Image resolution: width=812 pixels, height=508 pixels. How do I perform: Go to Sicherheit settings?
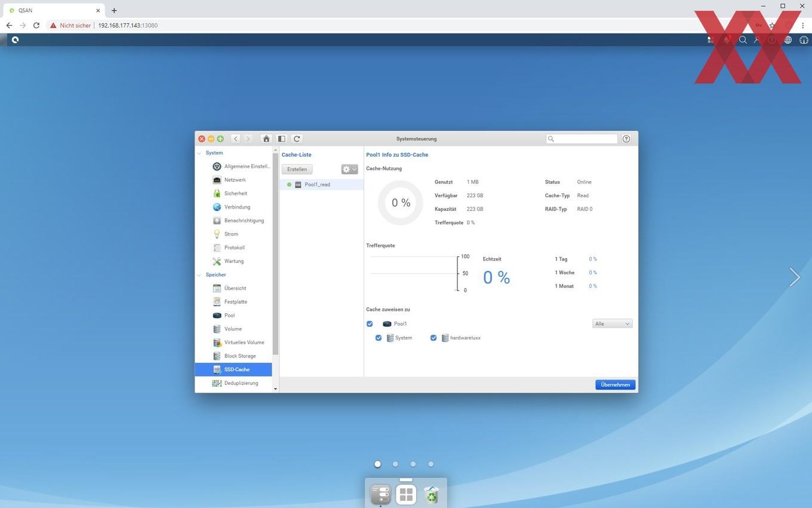[230, 194]
